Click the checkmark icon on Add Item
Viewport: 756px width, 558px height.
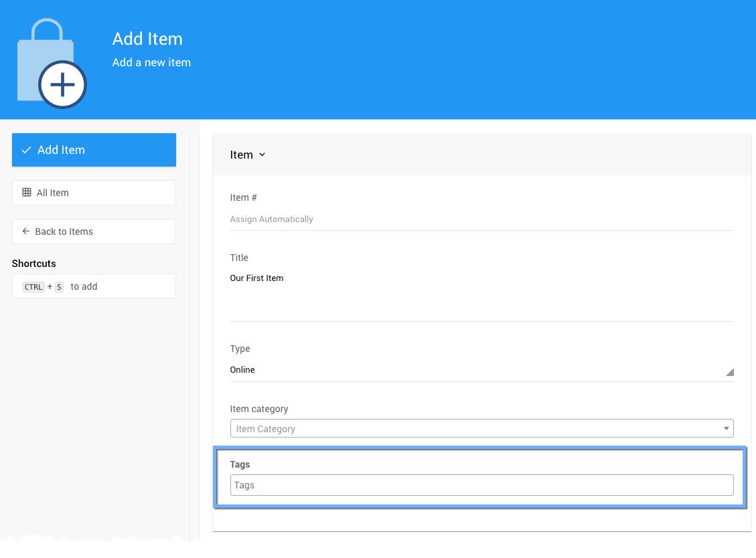coord(26,150)
